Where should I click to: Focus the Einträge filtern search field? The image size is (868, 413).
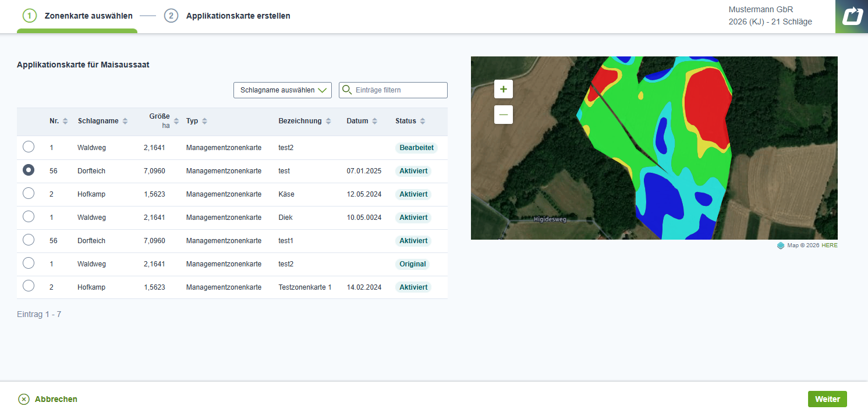(394, 90)
